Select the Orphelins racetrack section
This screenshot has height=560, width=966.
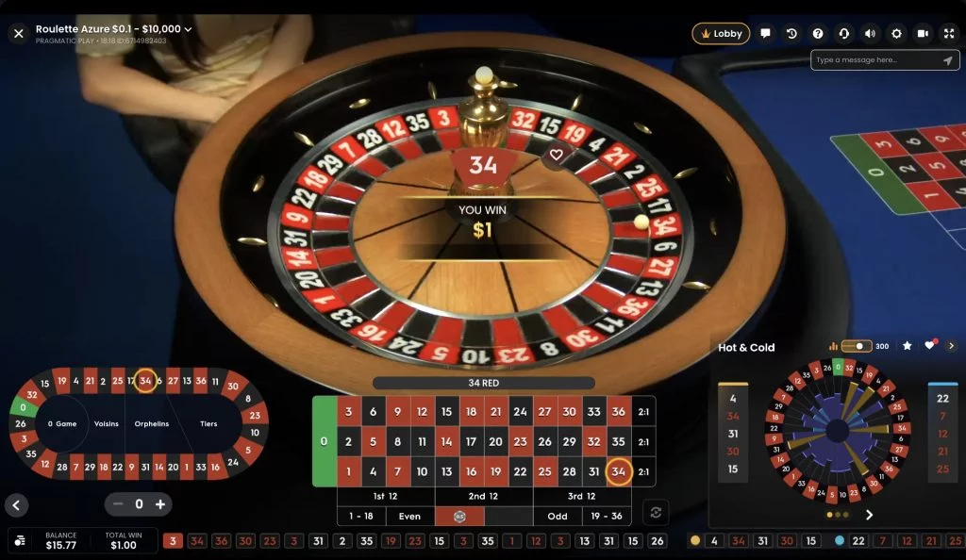[152, 423]
